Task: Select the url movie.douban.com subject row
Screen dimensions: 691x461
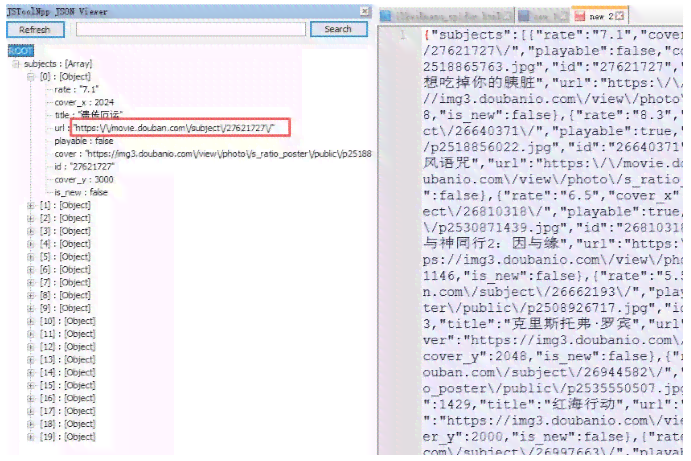Action: tap(164, 128)
